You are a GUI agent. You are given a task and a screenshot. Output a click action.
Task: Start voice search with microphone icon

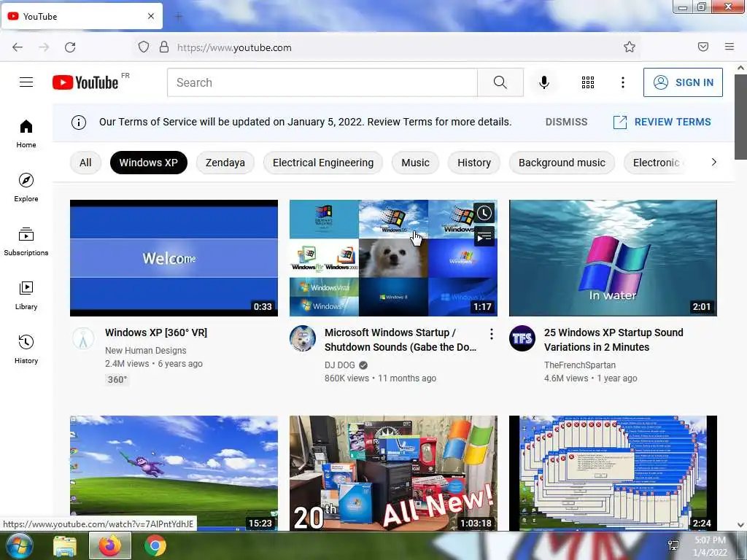click(x=544, y=82)
